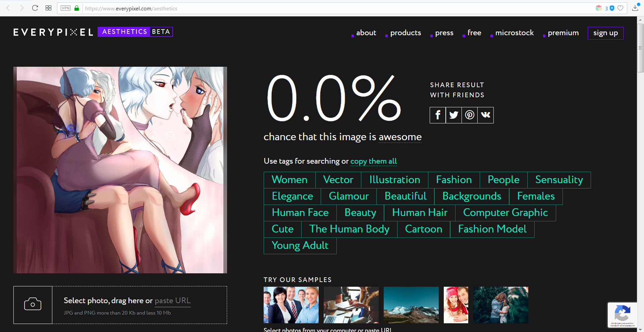Choose the couple in red hats sample
Viewport: 644px width, 332px height.
pyautogui.click(x=456, y=305)
